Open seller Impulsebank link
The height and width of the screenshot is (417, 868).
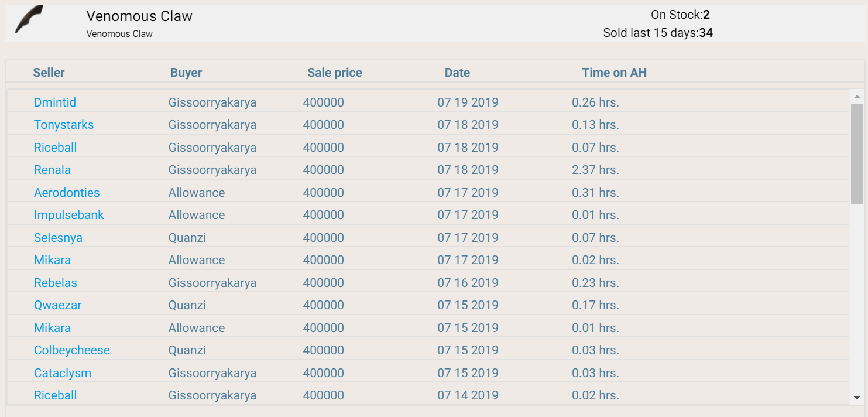pos(69,215)
